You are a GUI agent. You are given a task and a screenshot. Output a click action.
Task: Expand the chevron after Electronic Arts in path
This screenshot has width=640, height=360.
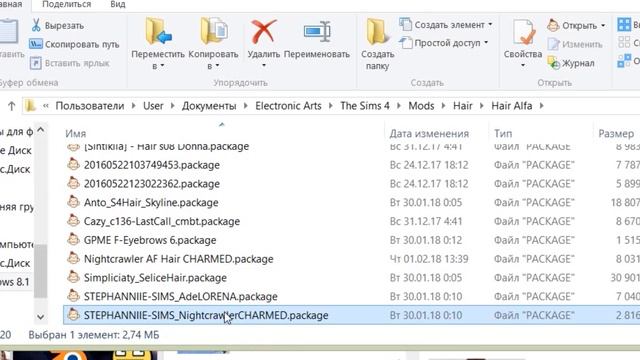point(331,106)
